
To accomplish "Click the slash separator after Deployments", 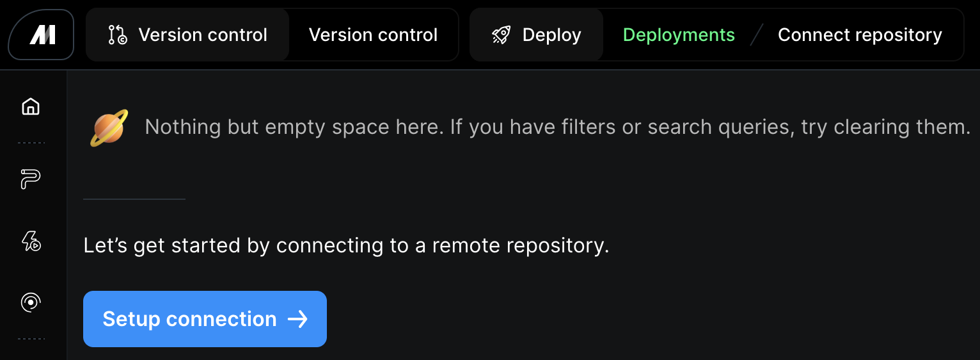I will [x=757, y=35].
